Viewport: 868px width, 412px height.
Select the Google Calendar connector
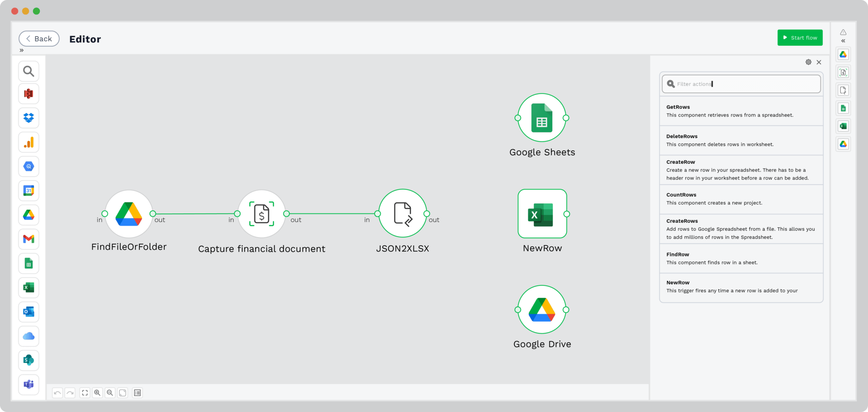pos(28,191)
